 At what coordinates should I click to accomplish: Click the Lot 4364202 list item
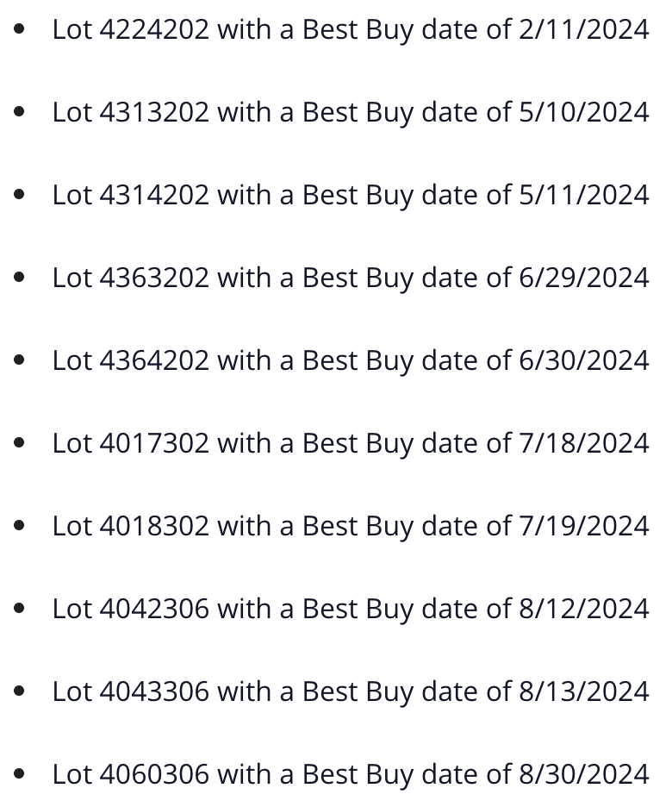point(351,360)
